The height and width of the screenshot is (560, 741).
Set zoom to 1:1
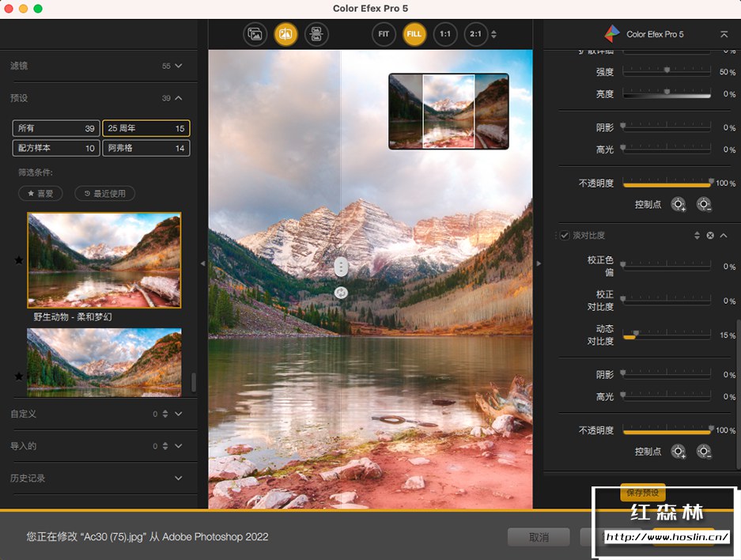coord(445,34)
